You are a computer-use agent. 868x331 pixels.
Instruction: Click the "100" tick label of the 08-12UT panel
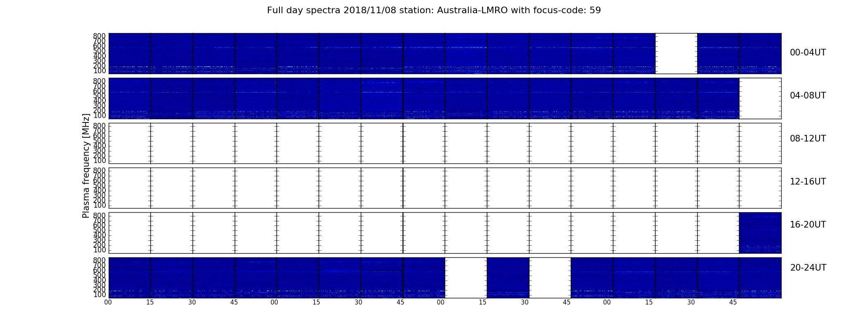(x=100, y=161)
